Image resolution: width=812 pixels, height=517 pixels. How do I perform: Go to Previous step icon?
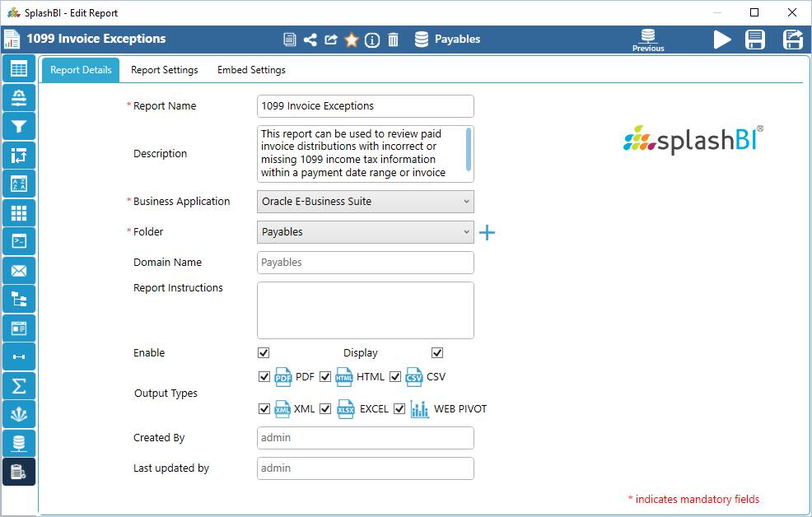[648, 40]
